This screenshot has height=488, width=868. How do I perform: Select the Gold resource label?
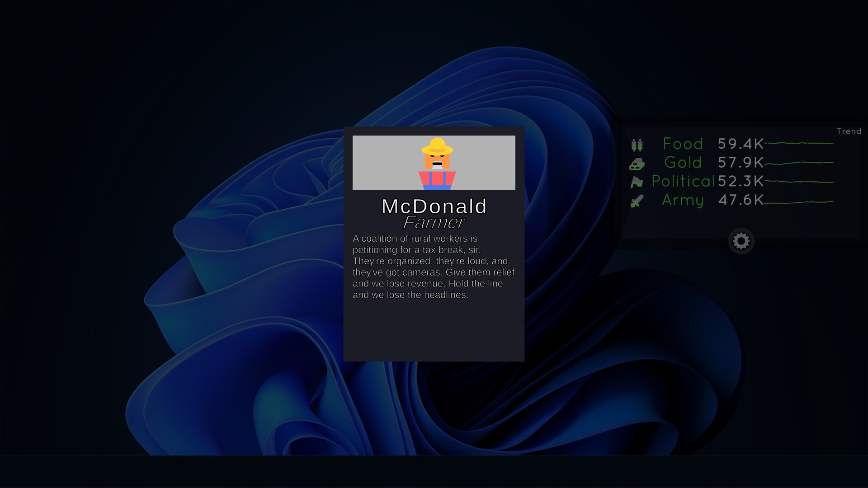click(683, 162)
